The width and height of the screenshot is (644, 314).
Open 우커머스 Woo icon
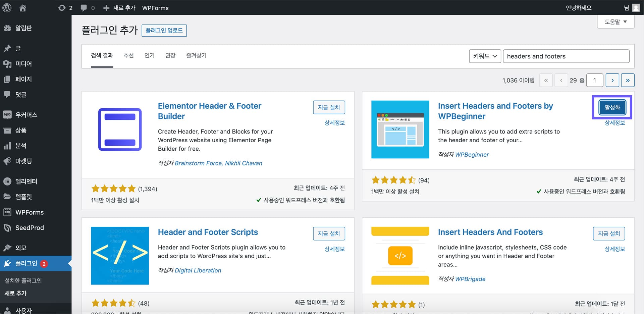click(7, 115)
